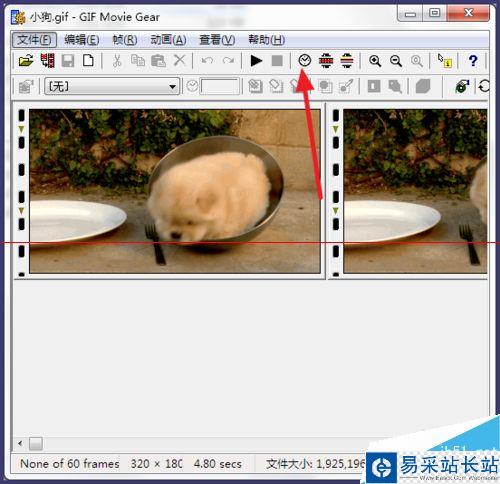The height and width of the screenshot is (484, 500).
Task: Zoom out on frames
Action: (396, 61)
